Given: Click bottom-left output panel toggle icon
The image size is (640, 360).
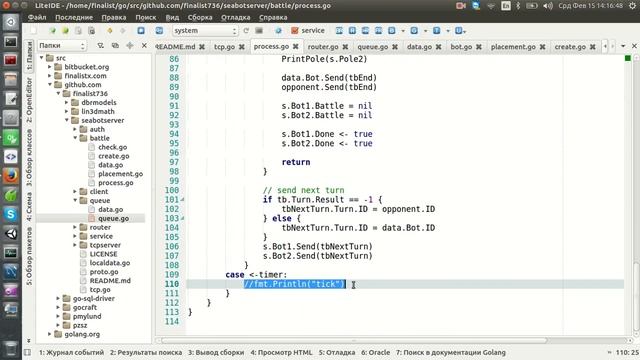Looking at the screenshot, I should click(x=27, y=352).
